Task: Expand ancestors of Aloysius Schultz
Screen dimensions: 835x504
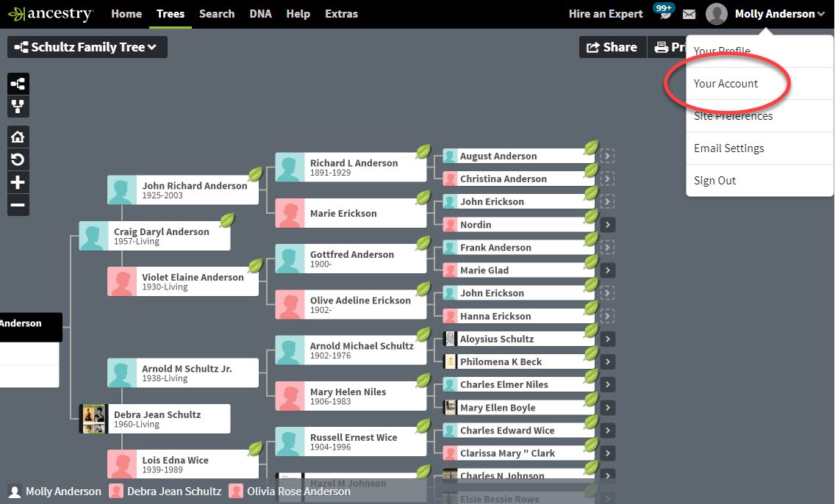Action: 607,339
